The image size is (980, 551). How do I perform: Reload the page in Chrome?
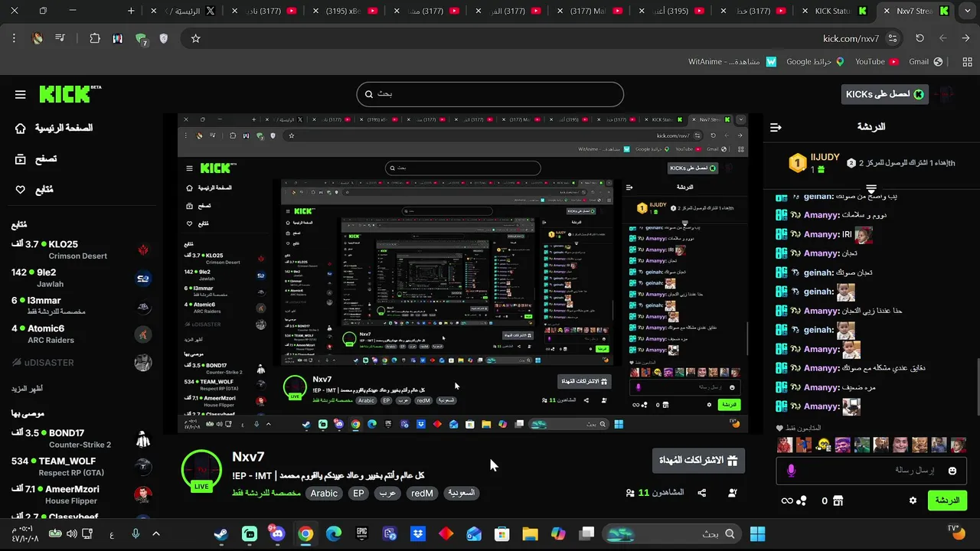pos(920,38)
